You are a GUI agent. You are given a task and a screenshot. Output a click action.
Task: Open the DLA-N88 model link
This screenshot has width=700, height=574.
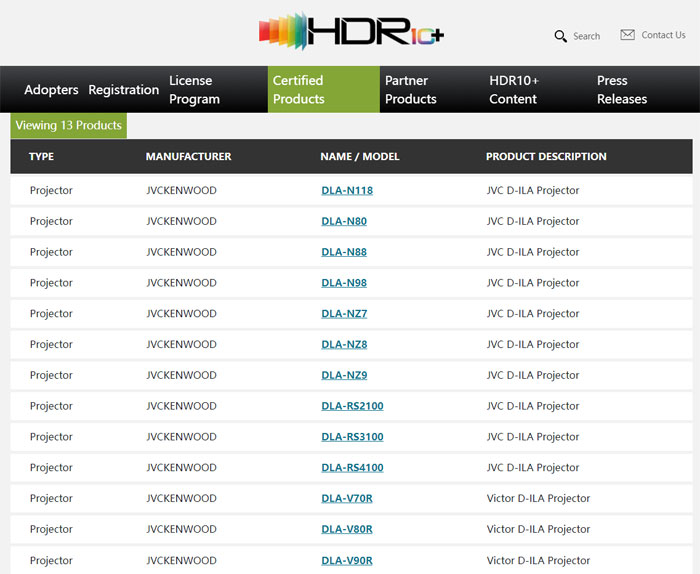click(344, 252)
